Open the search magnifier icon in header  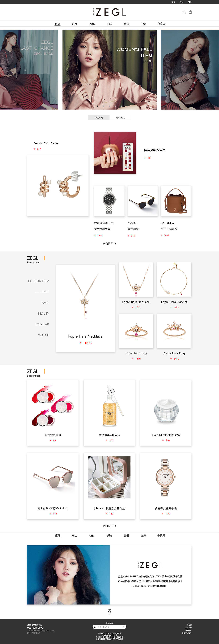pos(184,12)
